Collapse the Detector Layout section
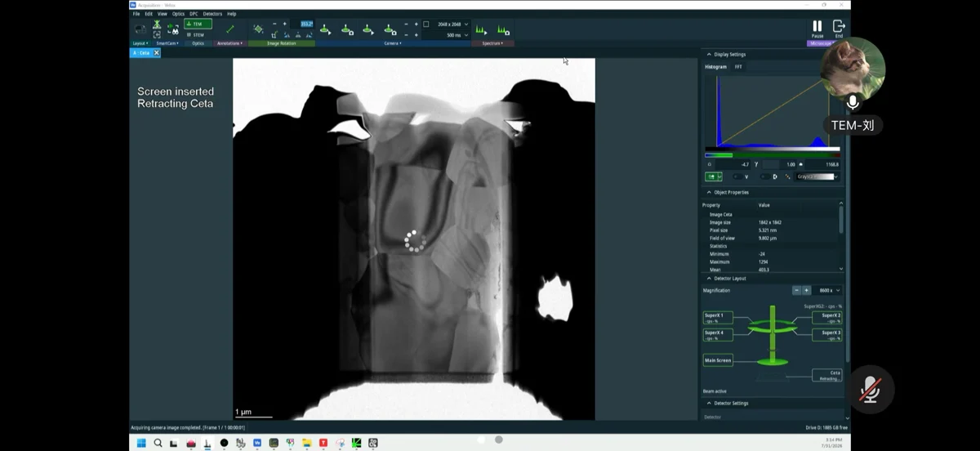980x451 pixels. 708,279
